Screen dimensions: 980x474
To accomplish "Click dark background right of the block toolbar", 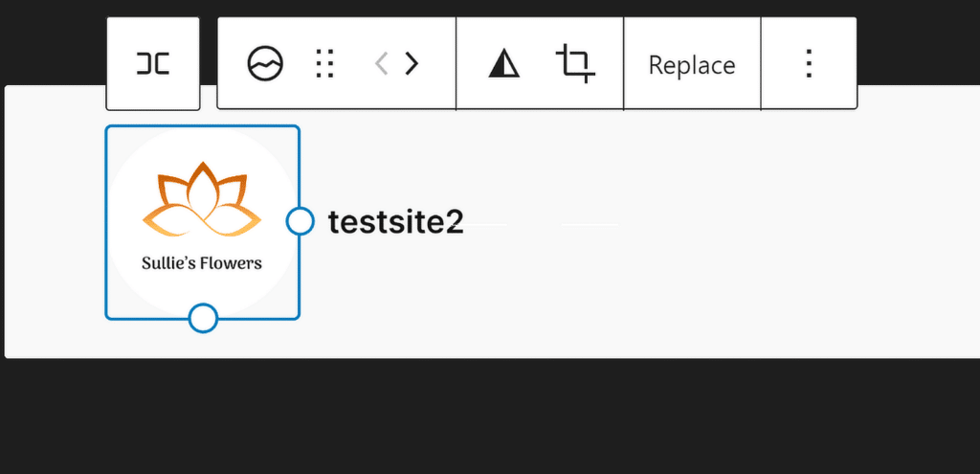I will tap(919, 43).
